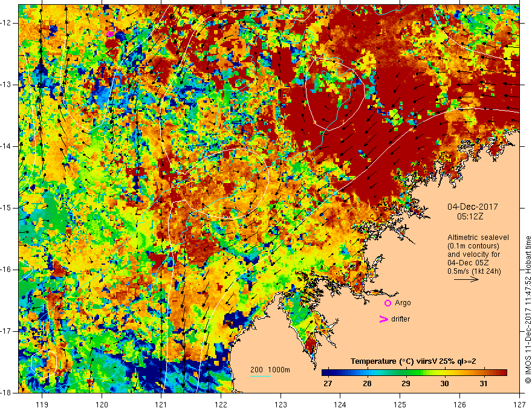Click the longitude axis label 126

(459, 404)
